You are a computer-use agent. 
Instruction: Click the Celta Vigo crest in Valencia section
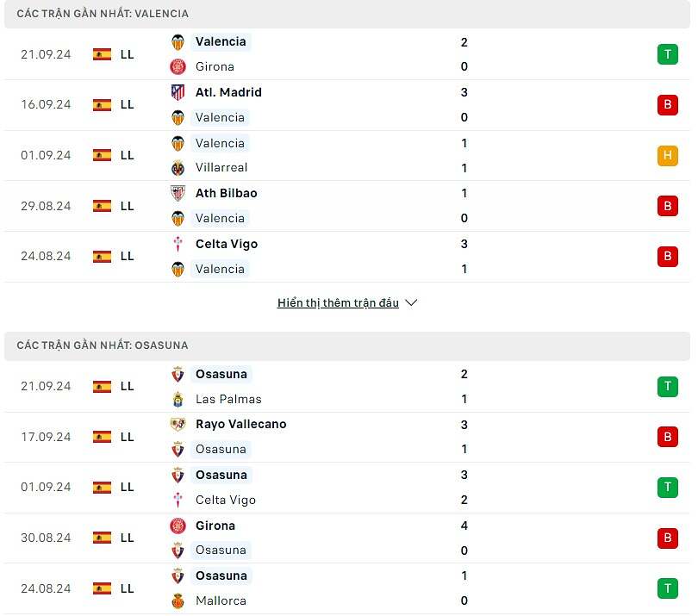tap(178, 244)
